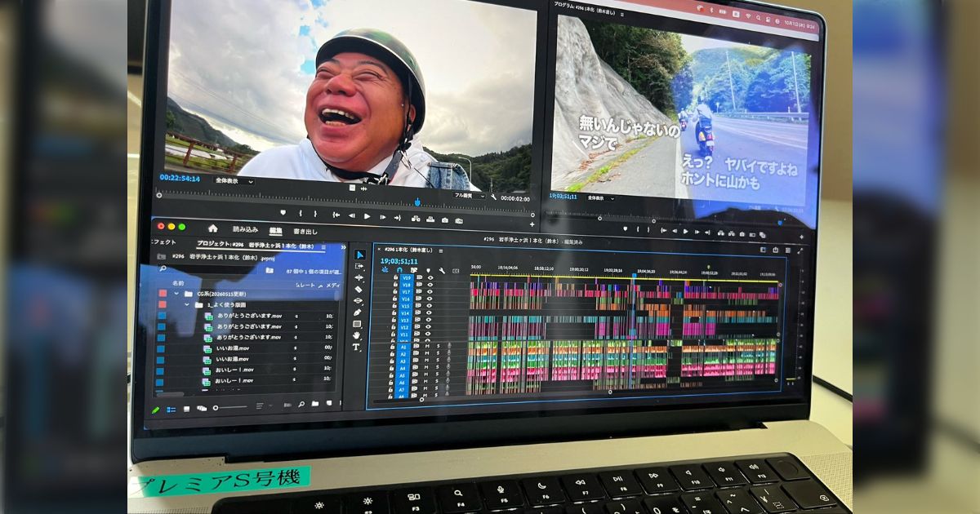Select the Track Select Forward tool
The height and width of the screenshot is (514, 980).
click(359, 266)
